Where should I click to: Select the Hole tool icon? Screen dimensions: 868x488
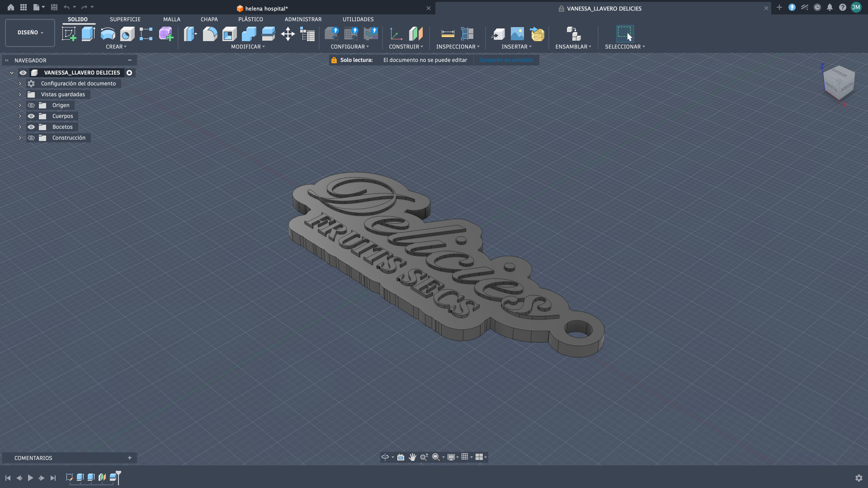click(x=127, y=34)
